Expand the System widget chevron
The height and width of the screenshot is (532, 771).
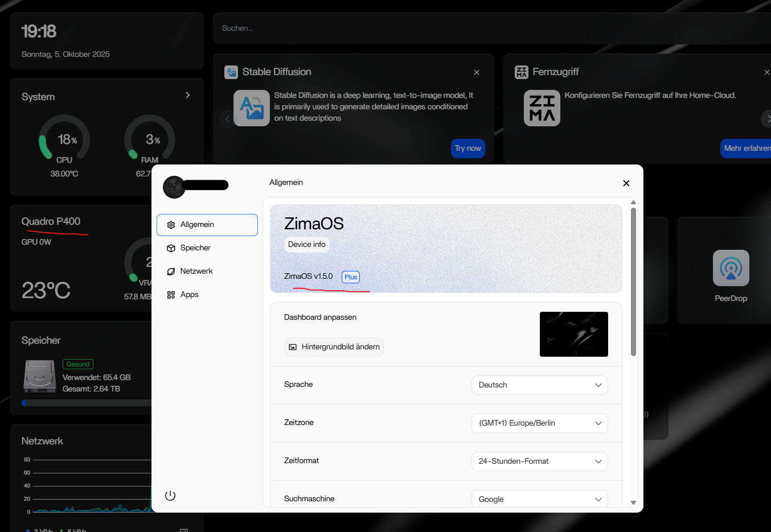click(x=188, y=95)
